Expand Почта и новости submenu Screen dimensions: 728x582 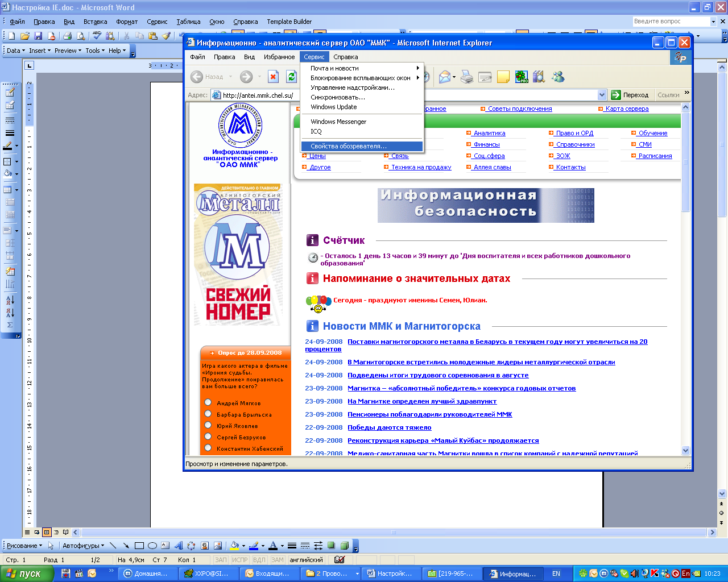[x=362, y=68]
